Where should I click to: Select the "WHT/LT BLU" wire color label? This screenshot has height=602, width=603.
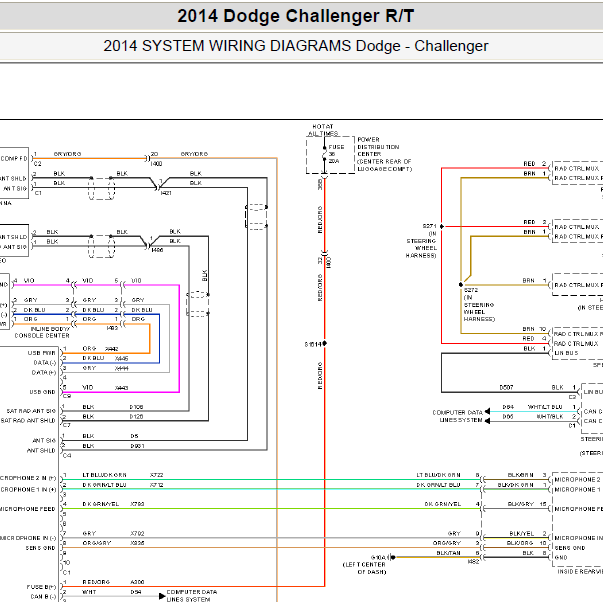[x=545, y=407]
